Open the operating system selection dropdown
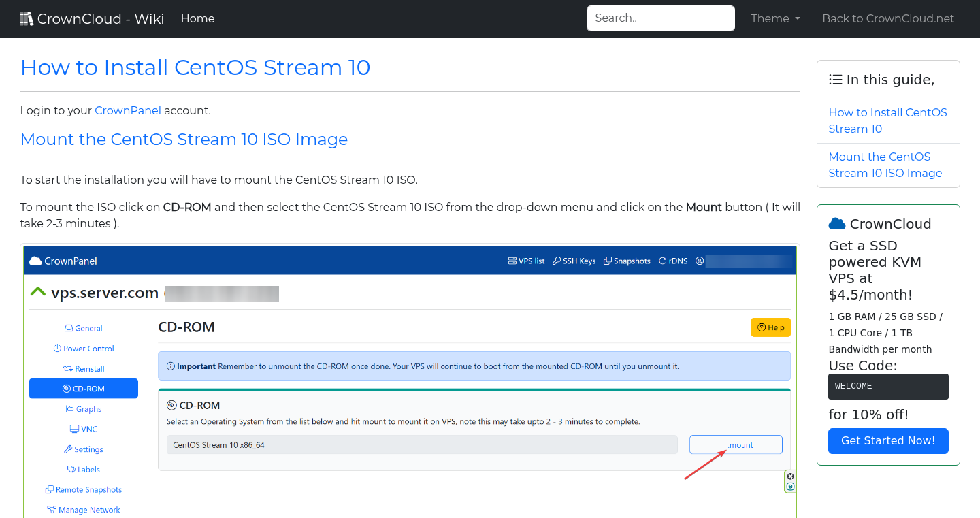The image size is (980, 518). 421,444
